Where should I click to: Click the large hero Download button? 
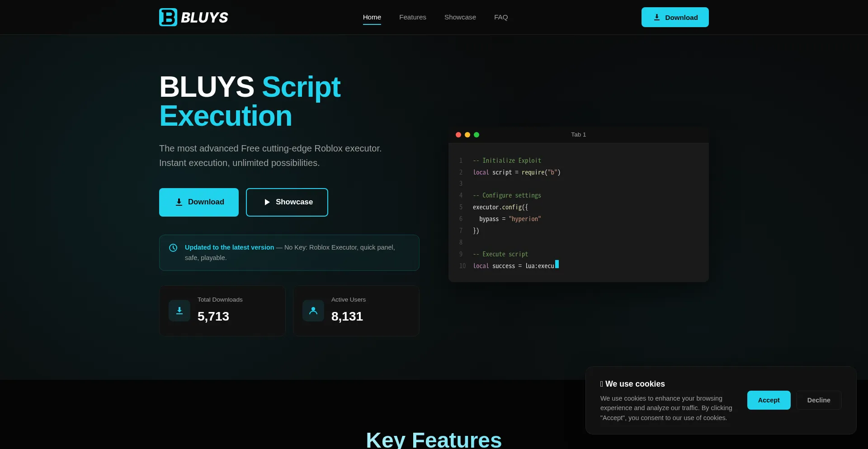pos(199,202)
